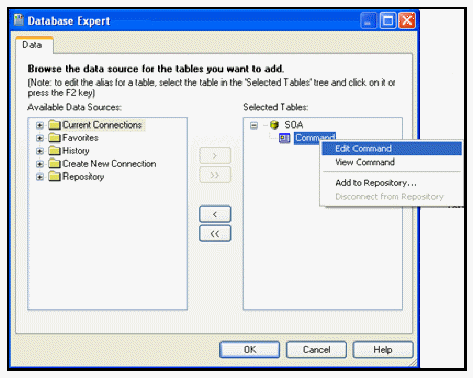
Task: Click the History folder icon
Action: tap(54, 151)
